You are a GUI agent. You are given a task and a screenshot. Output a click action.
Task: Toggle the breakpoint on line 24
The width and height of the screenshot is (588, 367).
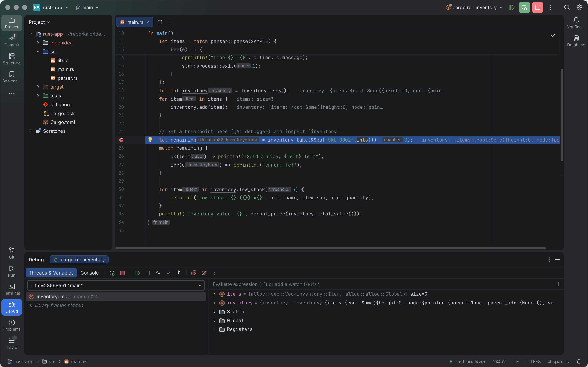click(121, 140)
